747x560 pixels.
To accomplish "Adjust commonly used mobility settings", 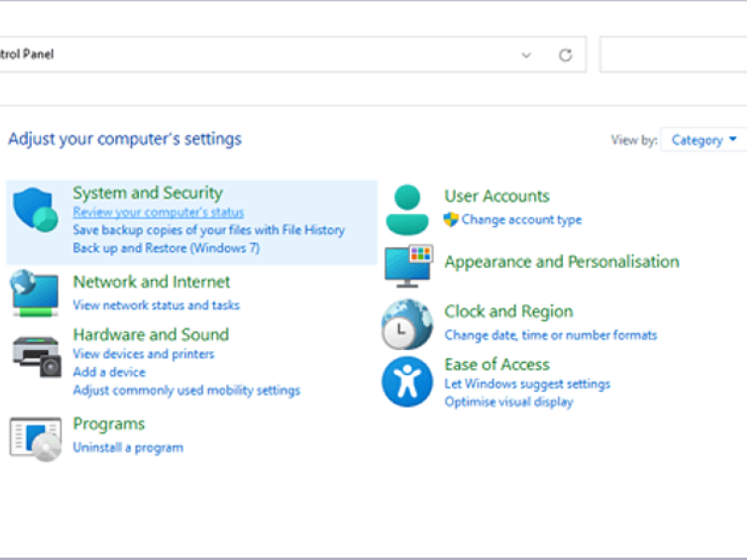I will point(186,390).
